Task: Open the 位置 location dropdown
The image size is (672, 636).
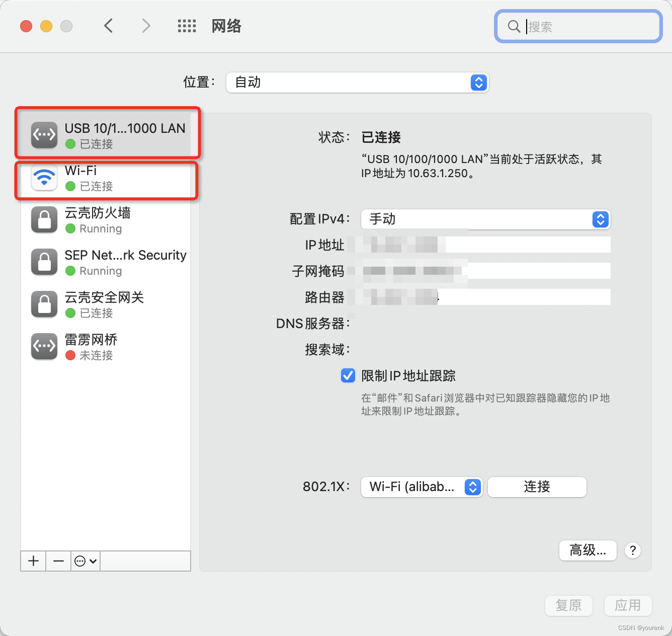Action: pyautogui.click(x=357, y=83)
